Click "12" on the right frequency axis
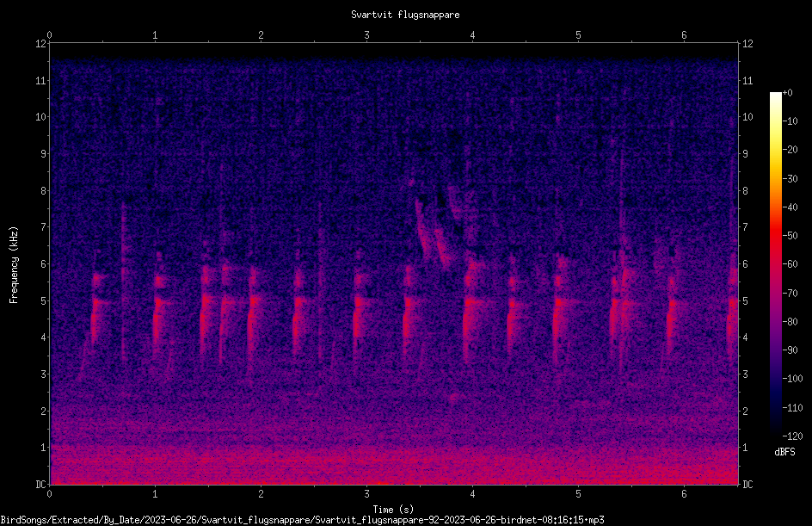 (x=747, y=44)
